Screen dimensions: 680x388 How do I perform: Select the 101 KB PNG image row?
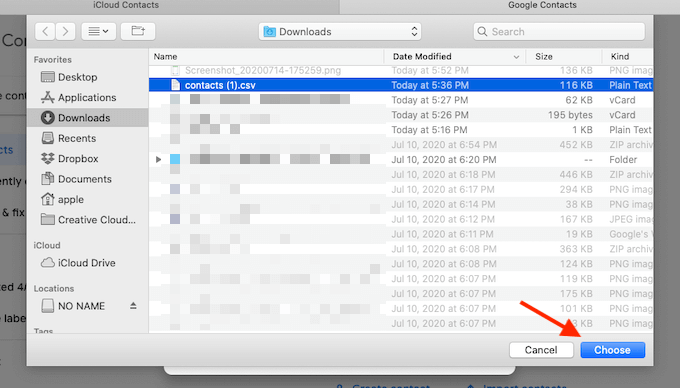point(401,309)
